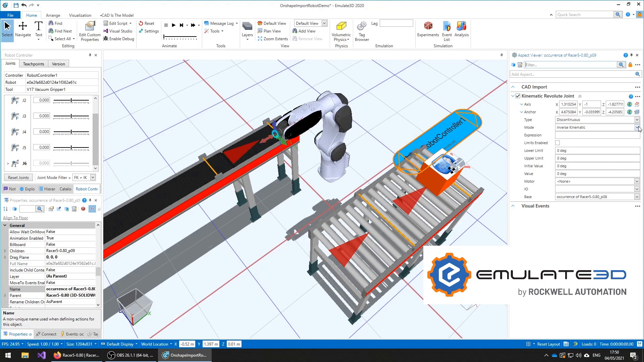The width and height of the screenshot is (644, 362).
Task: Enable the Limits Enabled checkbox
Action: coord(557,143)
